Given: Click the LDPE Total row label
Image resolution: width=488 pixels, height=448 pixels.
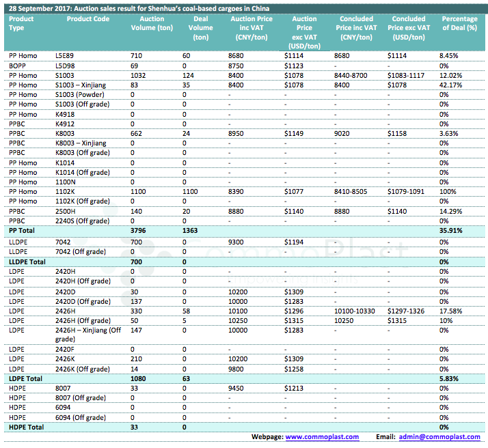Looking at the screenshot, I should (27, 378).
